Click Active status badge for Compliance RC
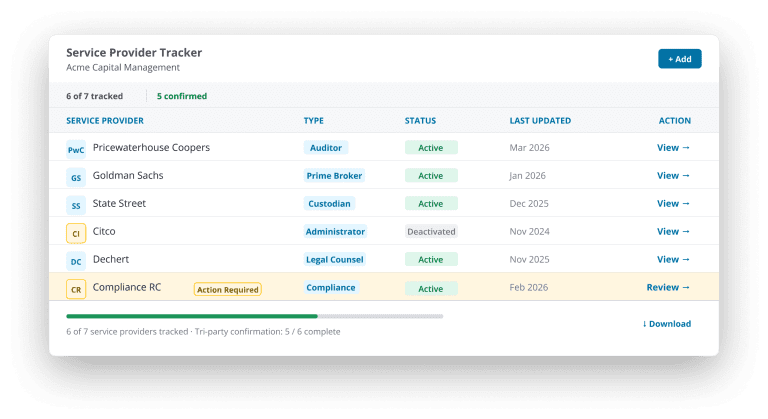The height and width of the screenshot is (419, 768). pos(431,289)
